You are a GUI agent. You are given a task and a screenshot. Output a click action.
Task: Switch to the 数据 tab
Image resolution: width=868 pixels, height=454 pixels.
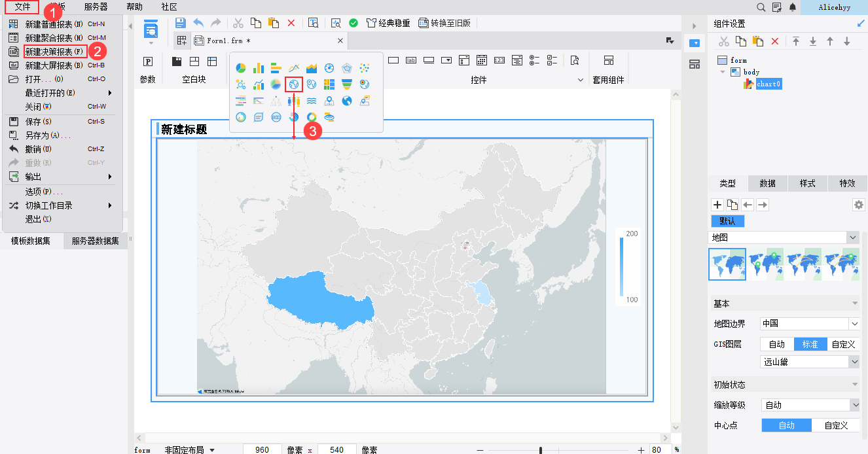[767, 183]
